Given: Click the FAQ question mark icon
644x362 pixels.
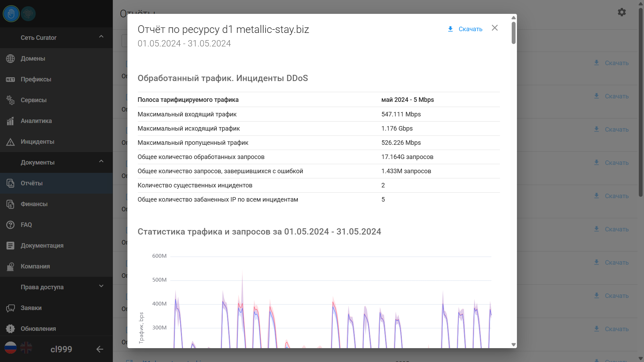Looking at the screenshot, I should click(10, 225).
